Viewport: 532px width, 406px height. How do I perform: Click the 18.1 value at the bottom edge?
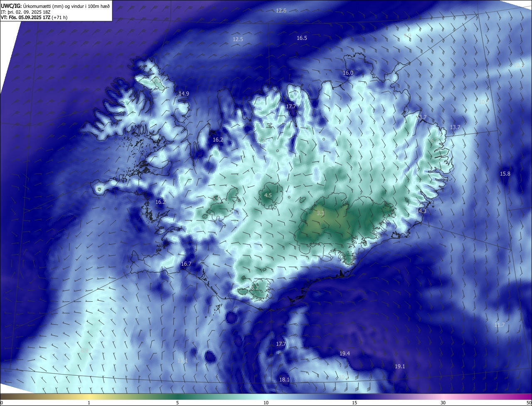point(284,379)
